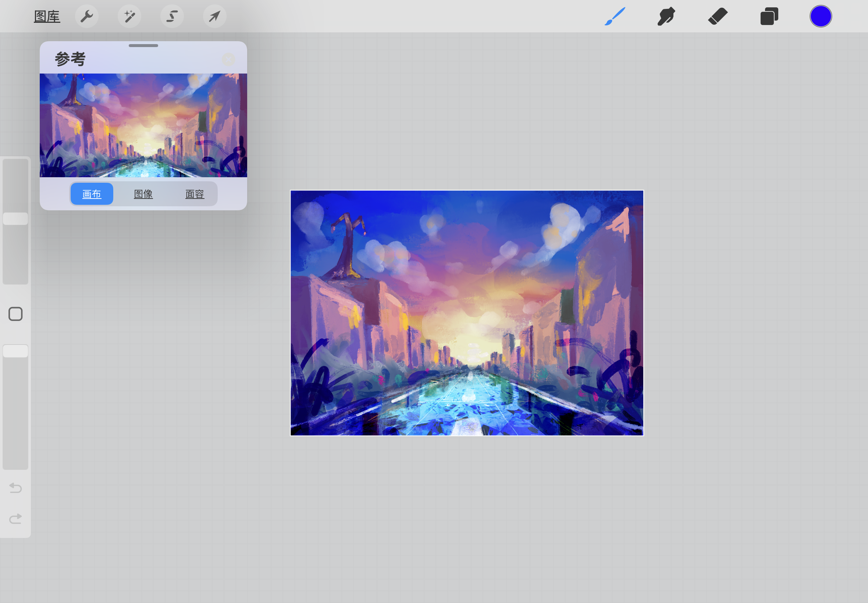Activate the Transform arrow tool
The height and width of the screenshot is (603, 868).
point(215,16)
